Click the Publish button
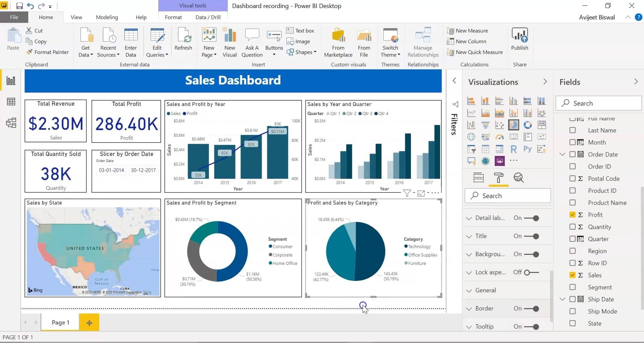The width and height of the screenshot is (644, 343). point(519,40)
